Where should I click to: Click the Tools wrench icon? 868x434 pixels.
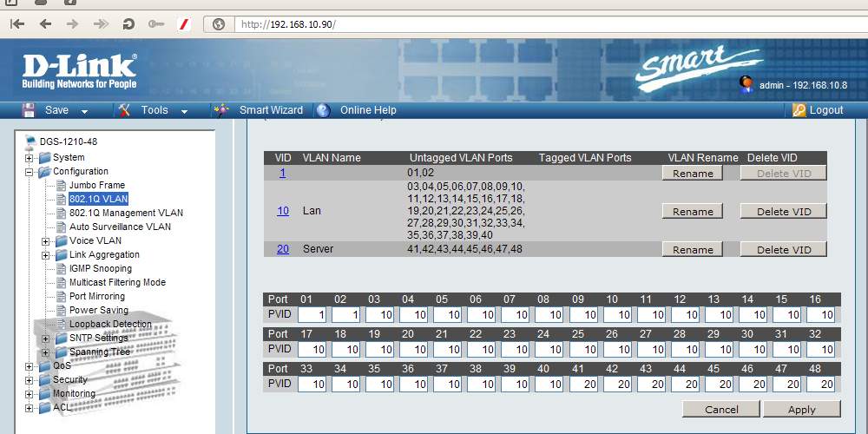(124, 109)
